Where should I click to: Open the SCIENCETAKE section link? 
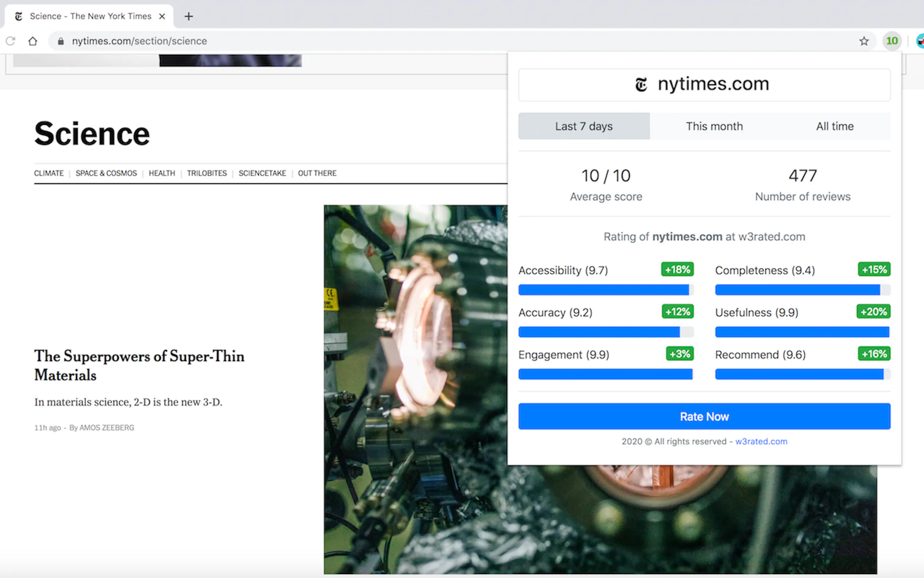262,173
